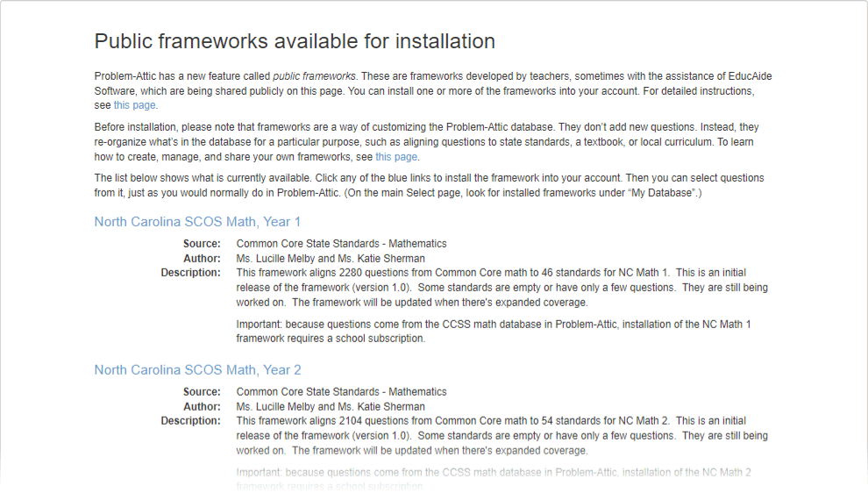Click the 'Public frameworks available for installation' heading
The width and height of the screenshot is (868, 500).
(295, 41)
